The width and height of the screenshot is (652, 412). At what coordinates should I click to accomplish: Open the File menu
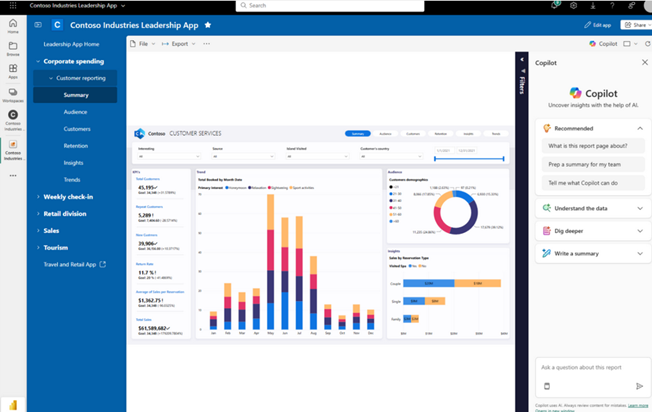point(142,44)
